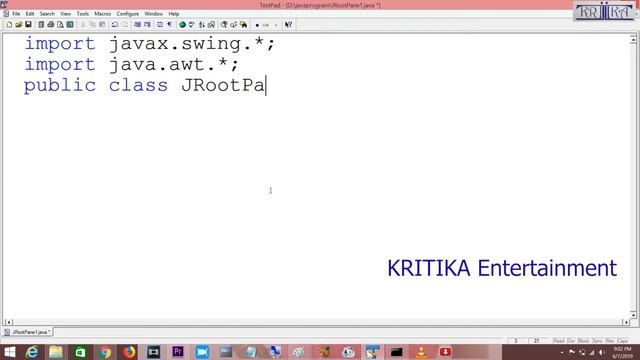This screenshot has height=360, width=640.
Task: Open the Edit menu
Action: [x=30, y=14]
